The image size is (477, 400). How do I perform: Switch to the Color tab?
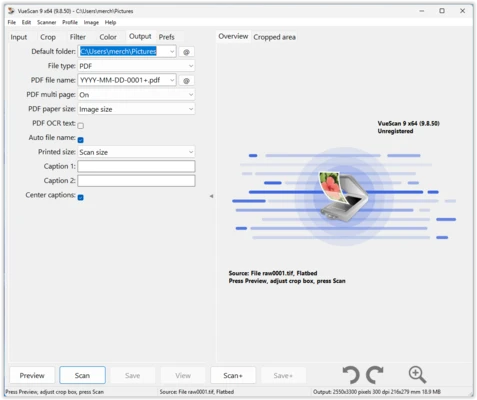tap(108, 37)
